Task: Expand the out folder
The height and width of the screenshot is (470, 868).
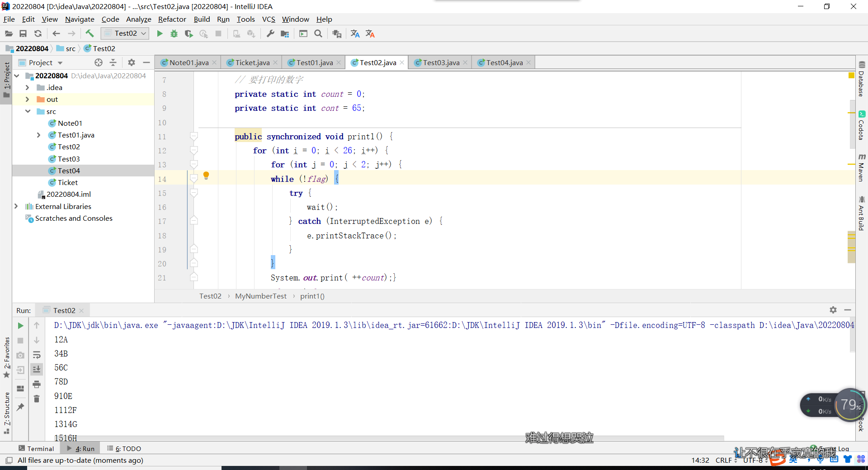Action: [28, 99]
